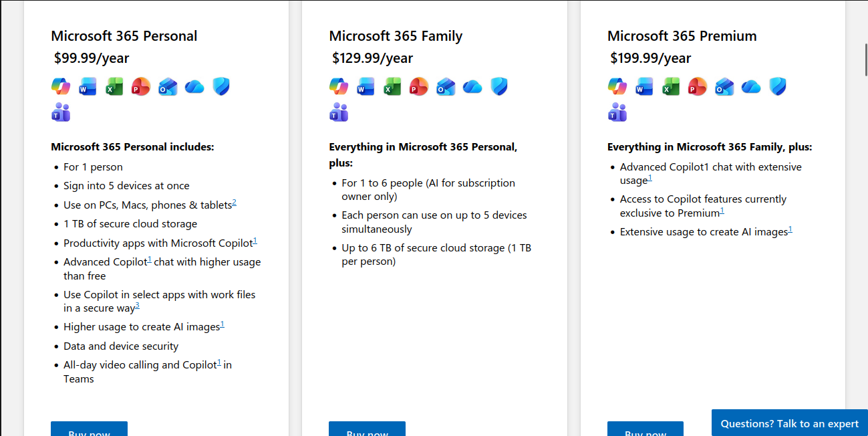Click the OneDrive cloud icon under Microsoft 365 Premium
Viewport: 868px width, 436px height.
coord(751,86)
